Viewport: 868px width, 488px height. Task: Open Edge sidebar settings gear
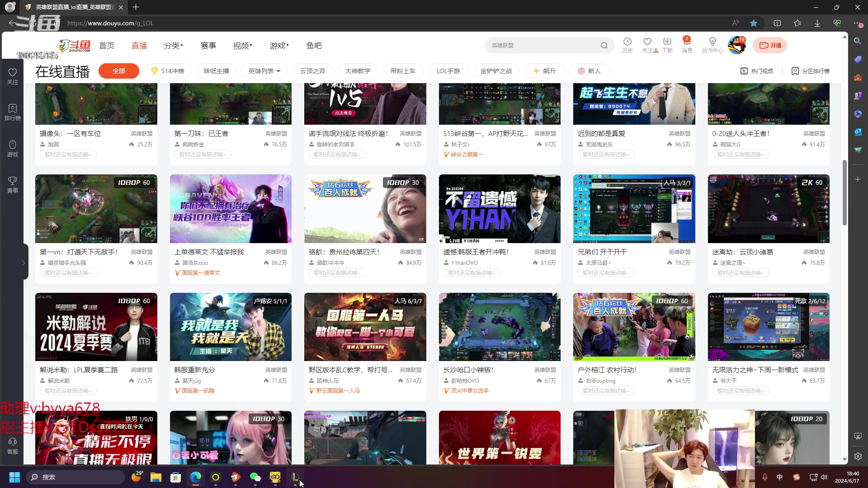coord(858,456)
